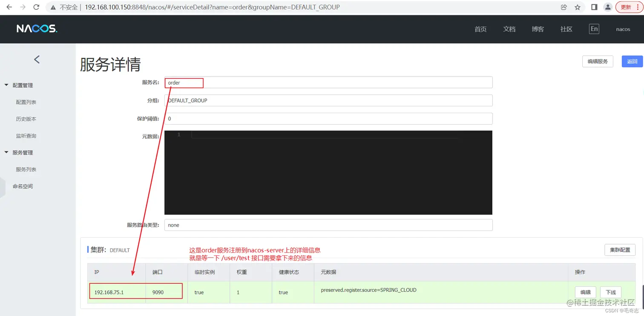Click the 分组 field DEFAULT_GROUP
644x316 pixels.
[328, 100]
